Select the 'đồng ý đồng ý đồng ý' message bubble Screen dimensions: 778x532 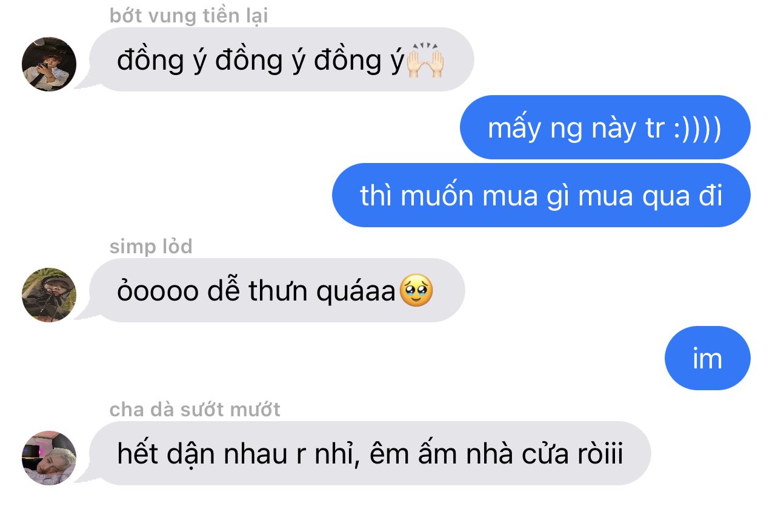282,59
